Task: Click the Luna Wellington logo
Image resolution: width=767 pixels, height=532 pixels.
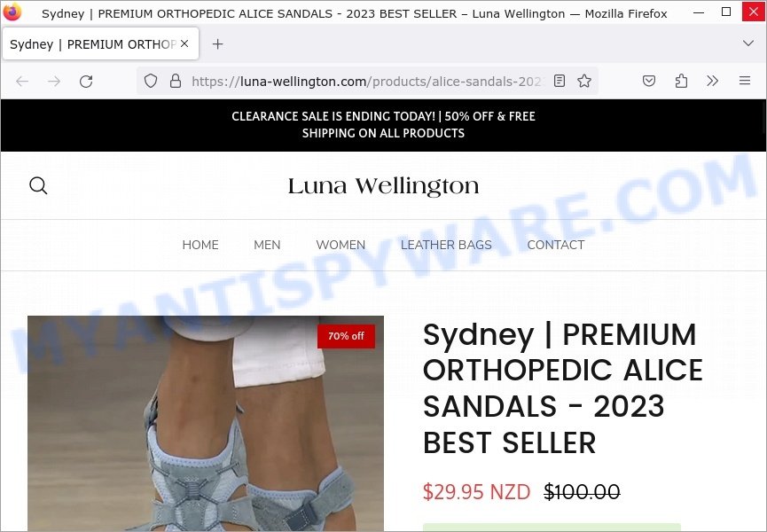Action: 383,186
